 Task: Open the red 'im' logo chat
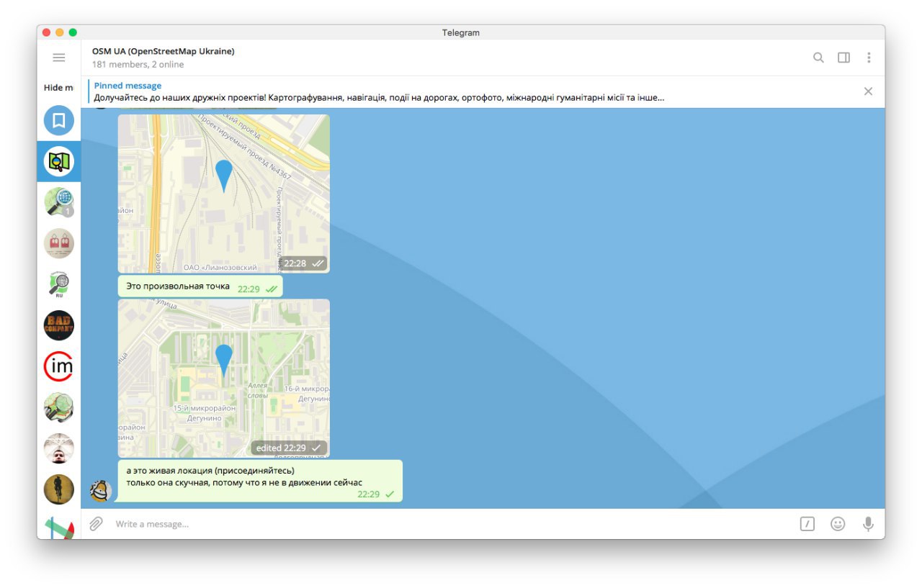coord(59,366)
